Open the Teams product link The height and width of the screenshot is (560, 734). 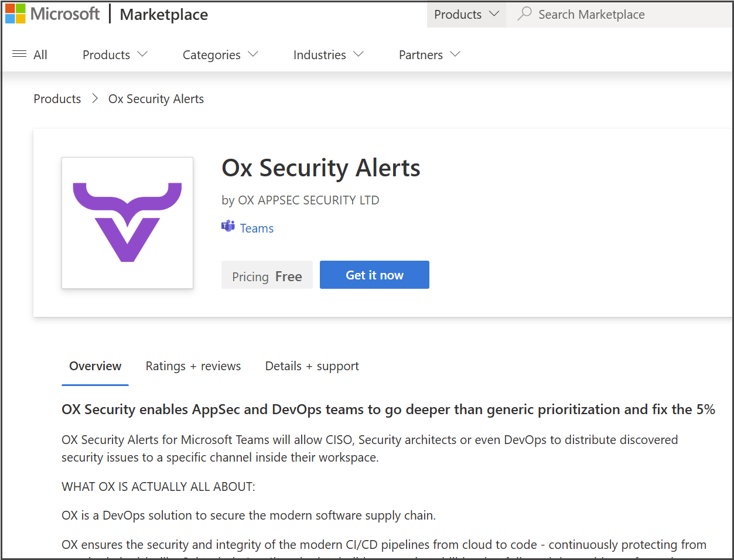257,228
